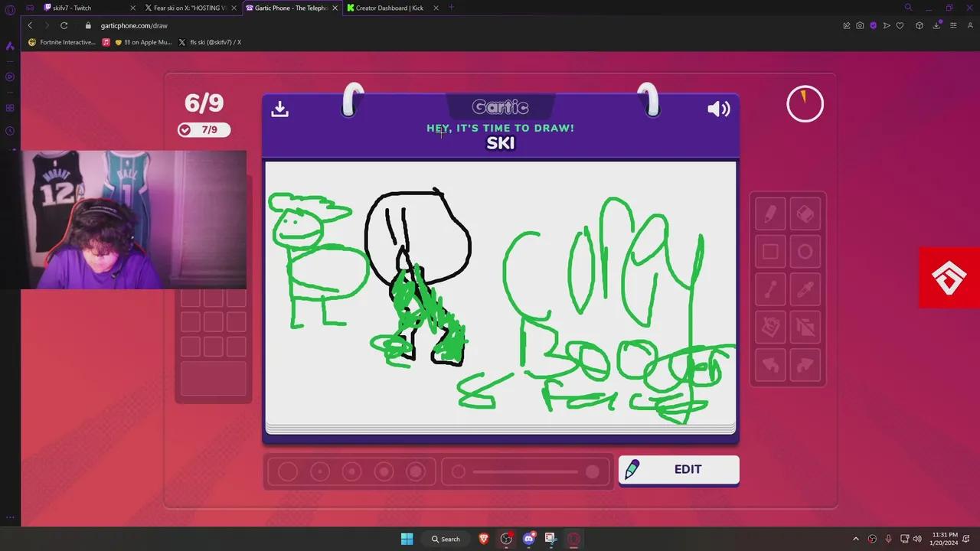Download the drawing with the download icon
This screenshot has width=980, height=551.
tap(279, 109)
